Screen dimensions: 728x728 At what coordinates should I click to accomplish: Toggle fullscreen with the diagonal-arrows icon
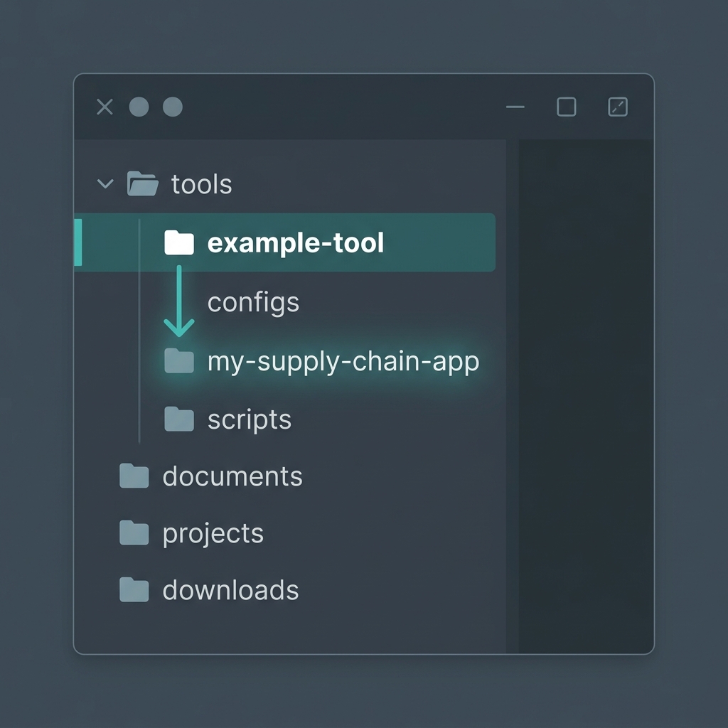(618, 107)
